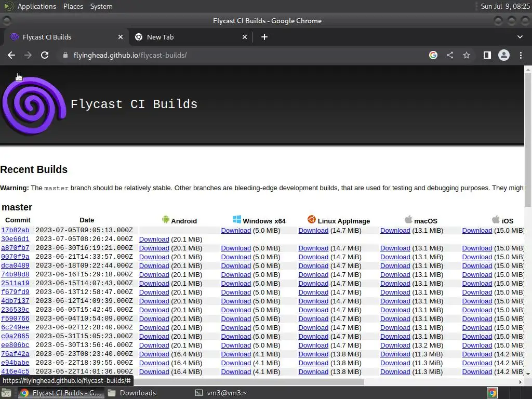Download Linux AppImage for 236539c
The height and width of the screenshot is (399, 532).
click(x=313, y=310)
